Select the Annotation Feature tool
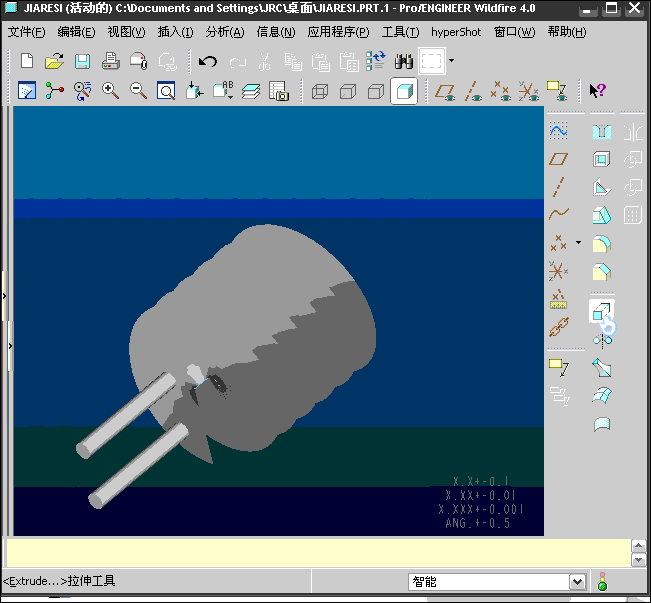This screenshot has width=651, height=603. click(559, 368)
